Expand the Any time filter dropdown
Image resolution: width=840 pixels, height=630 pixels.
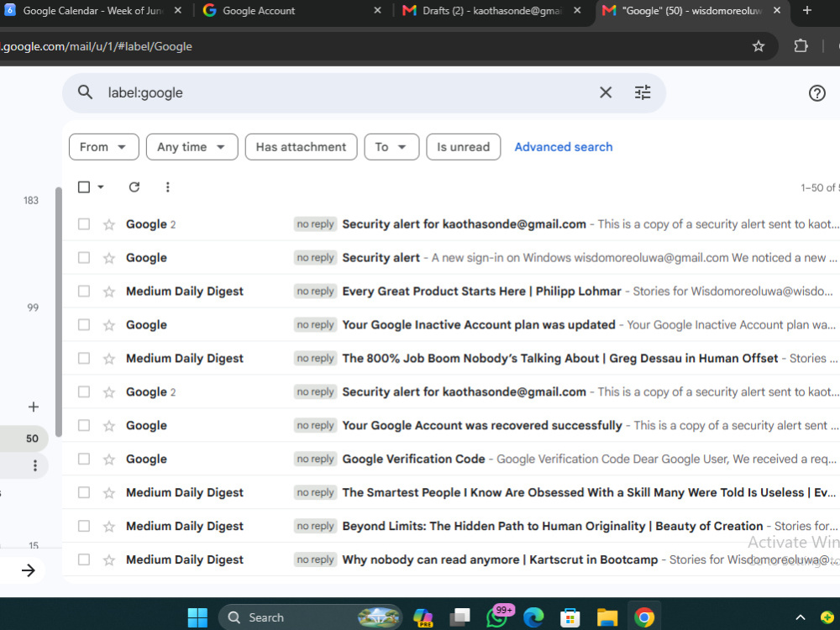pos(192,147)
